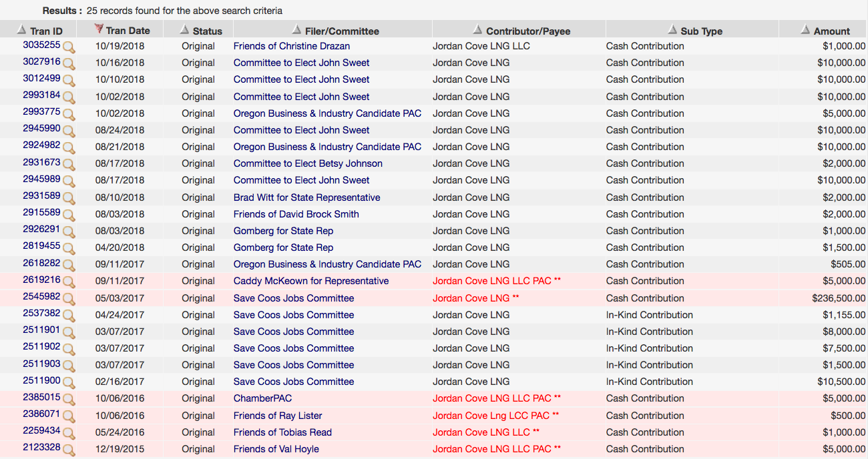Open Friends of David Brock Smith link
Image resolution: width=868 pixels, height=459 pixels.
[x=296, y=214]
